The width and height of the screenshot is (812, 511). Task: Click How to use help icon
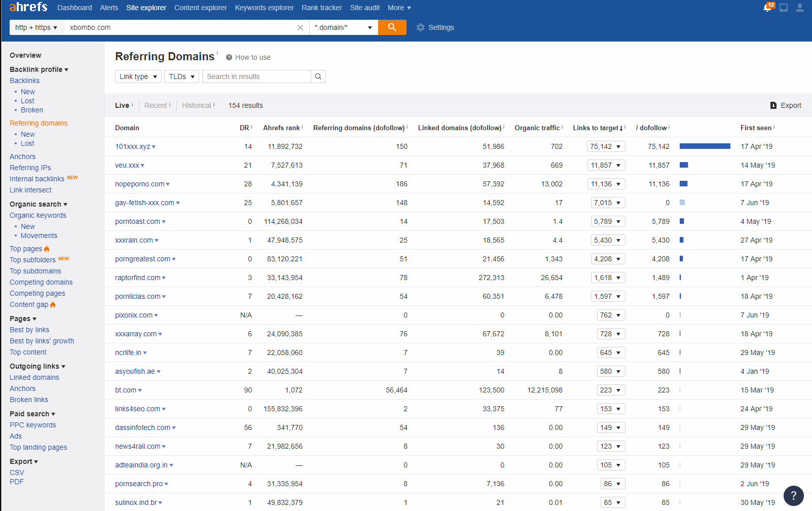229,57
